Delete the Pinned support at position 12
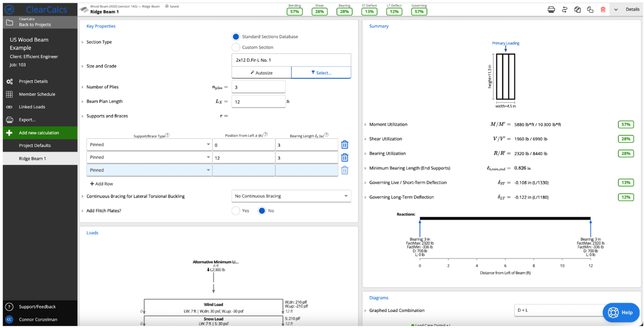The image size is (644, 328). point(345,157)
